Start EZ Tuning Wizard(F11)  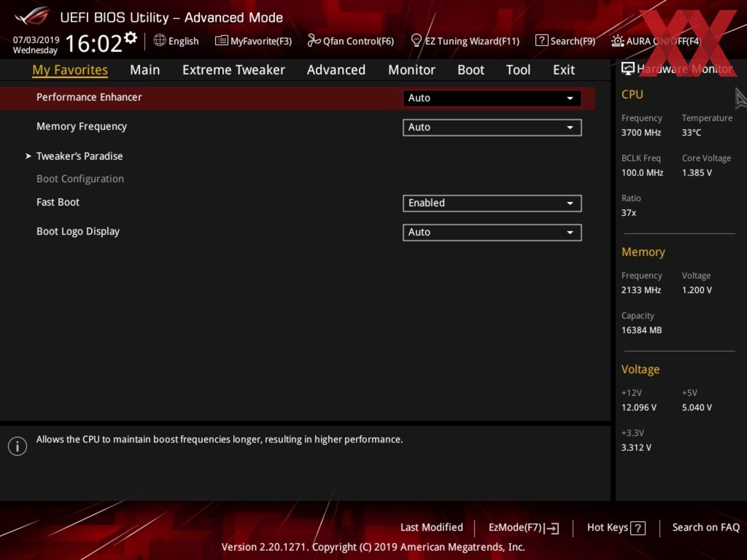pyautogui.click(x=472, y=41)
